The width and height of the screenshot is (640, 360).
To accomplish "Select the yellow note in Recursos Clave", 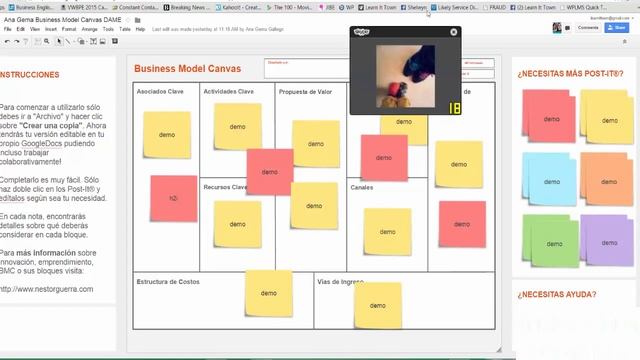I will 237,224.
